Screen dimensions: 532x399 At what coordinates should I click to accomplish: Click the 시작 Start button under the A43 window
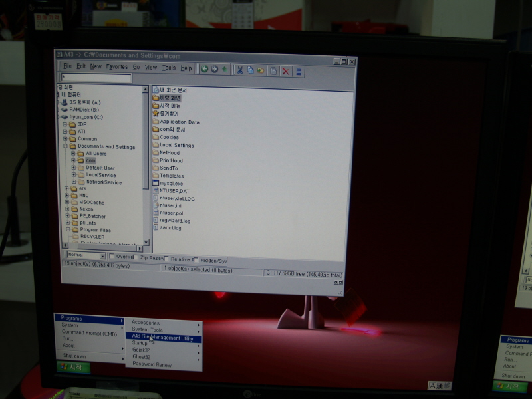(x=74, y=367)
